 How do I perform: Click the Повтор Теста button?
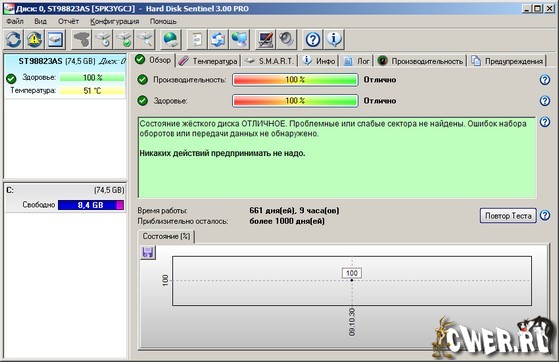(x=508, y=216)
